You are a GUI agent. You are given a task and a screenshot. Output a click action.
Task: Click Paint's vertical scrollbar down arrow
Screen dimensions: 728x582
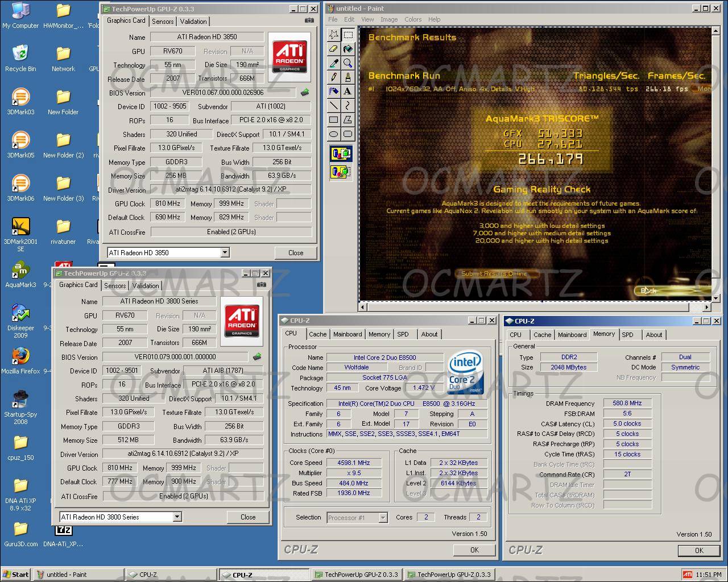(x=716, y=297)
